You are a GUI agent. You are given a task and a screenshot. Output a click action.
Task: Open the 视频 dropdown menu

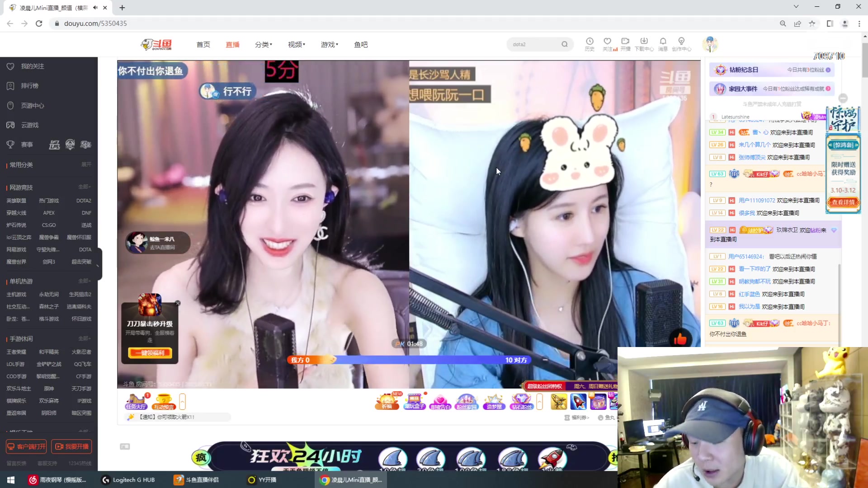tap(297, 44)
